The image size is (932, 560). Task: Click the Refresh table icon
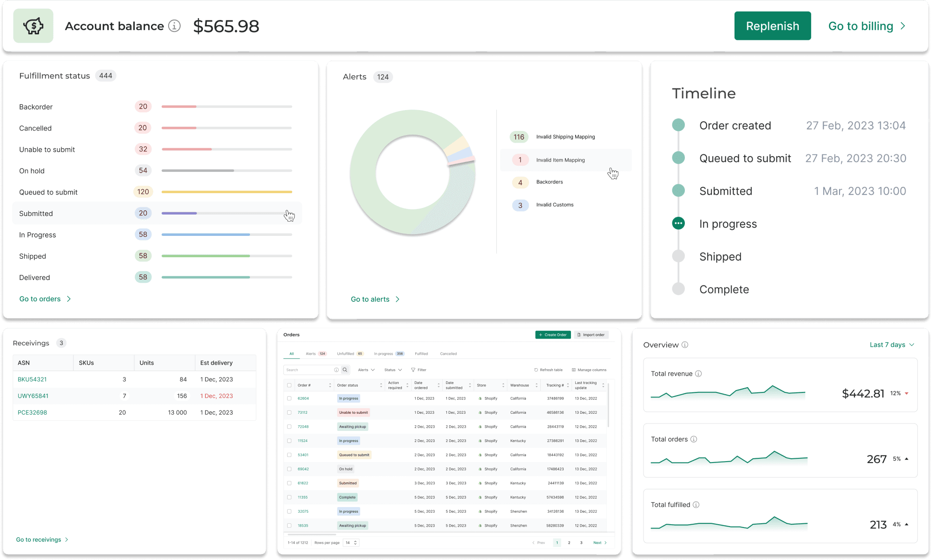(536, 370)
